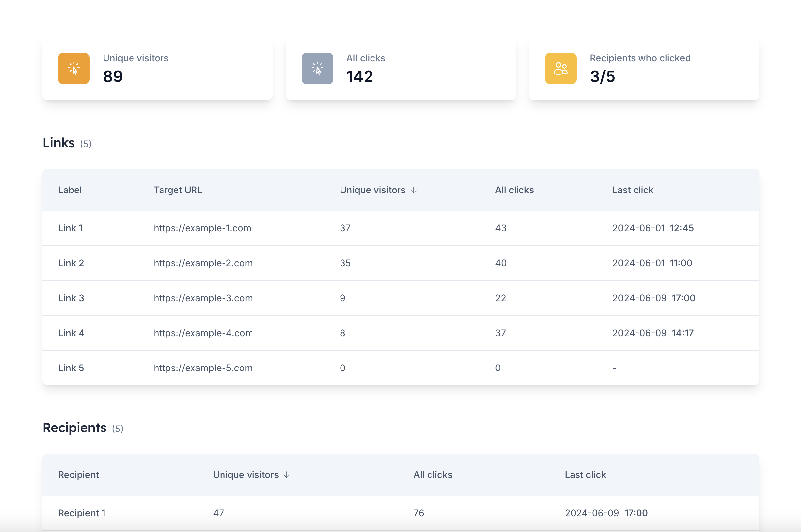Click the Recipients who clicked people icon
This screenshot has height=532, width=801.
560,69
